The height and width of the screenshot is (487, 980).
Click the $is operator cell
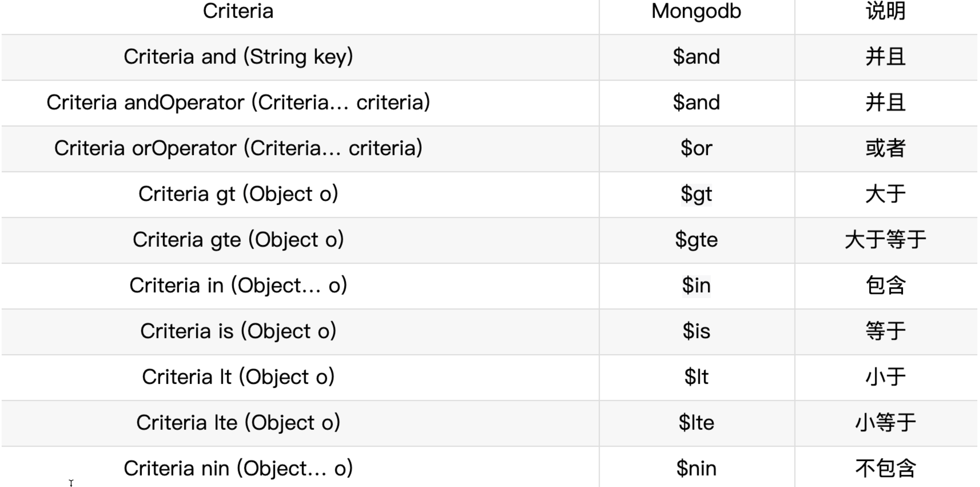(x=696, y=331)
